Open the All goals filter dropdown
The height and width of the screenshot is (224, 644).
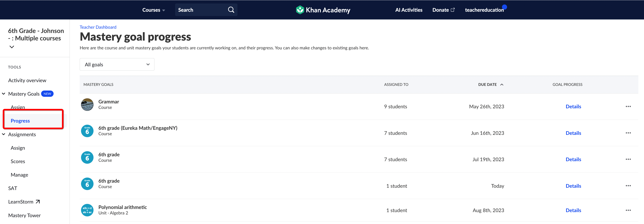pyautogui.click(x=117, y=65)
